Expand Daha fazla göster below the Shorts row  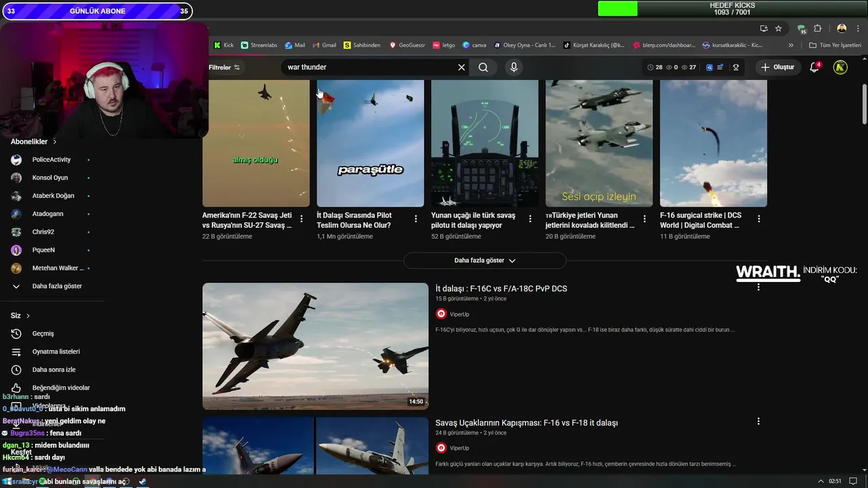(x=485, y=260)
